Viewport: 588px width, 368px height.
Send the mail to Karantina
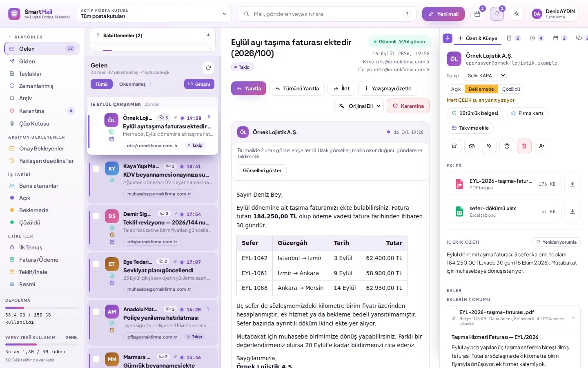click(408, 106)
